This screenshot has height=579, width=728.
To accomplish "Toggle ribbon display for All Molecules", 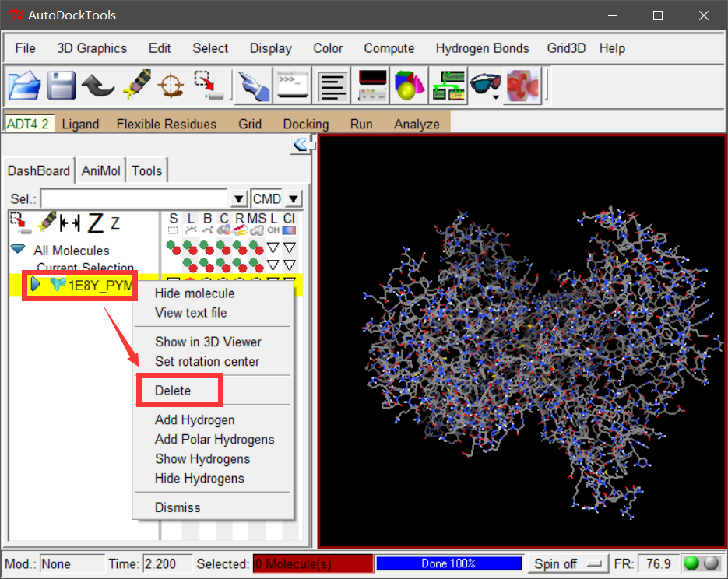I will pyautogui.click(x=240, y=247).
